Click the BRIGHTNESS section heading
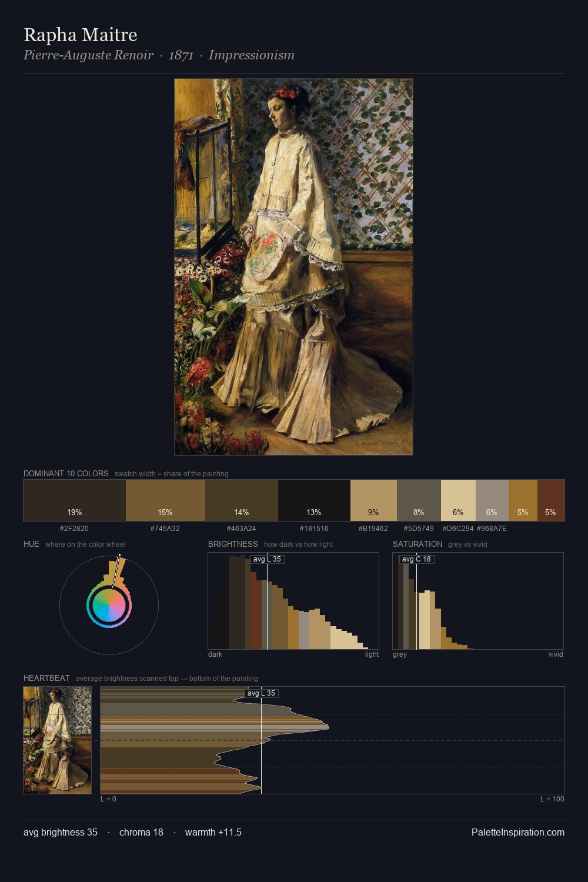 [x=233, y=544]
